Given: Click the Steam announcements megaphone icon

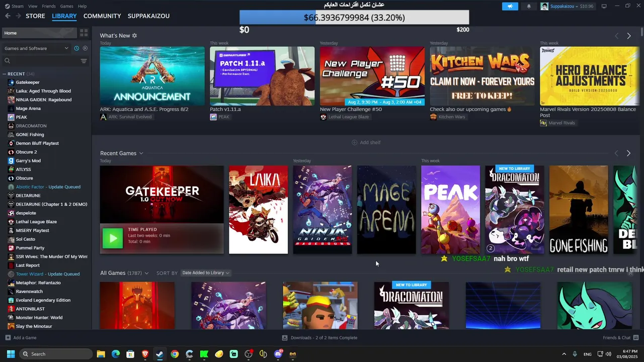Looking at the screenshot, I should coord(510,7).
